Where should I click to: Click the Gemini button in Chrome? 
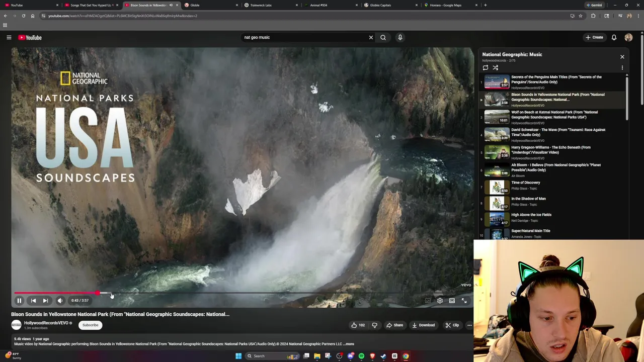pyautogui.click(x=594, y=5)
